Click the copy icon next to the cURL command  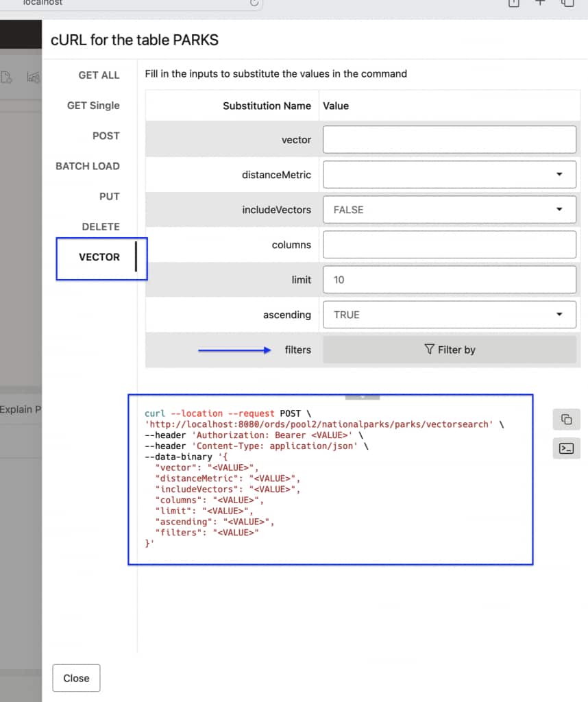point(566,419)
